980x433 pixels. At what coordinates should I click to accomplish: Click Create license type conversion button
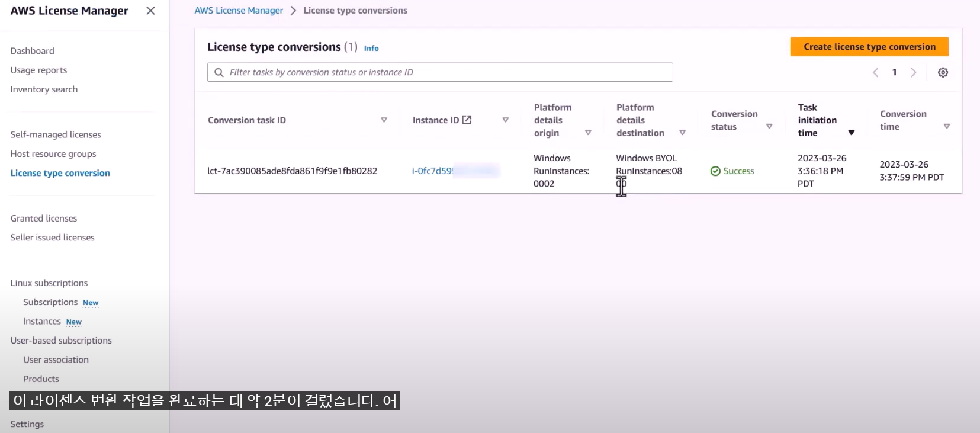point(869,47)
